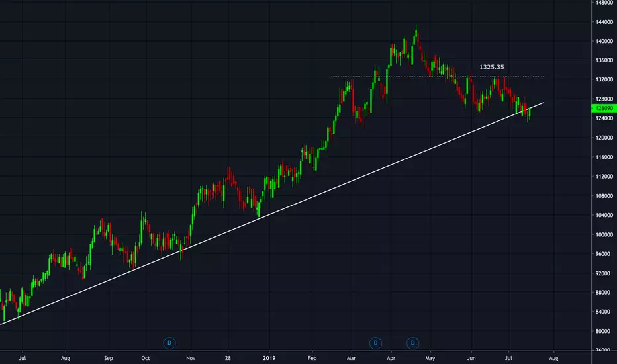Select the 1325.35 horizontal line label

[x=491, y=67]
